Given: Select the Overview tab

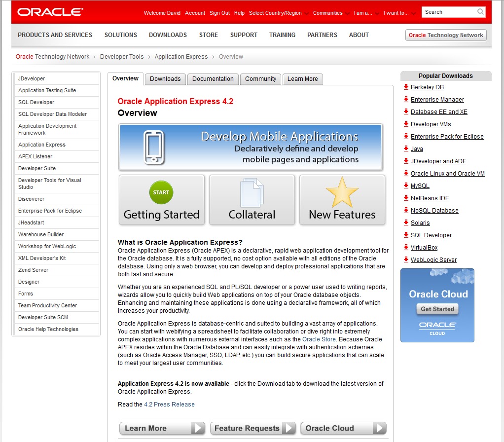Looking at the screenshot, I should pos(125,78).
